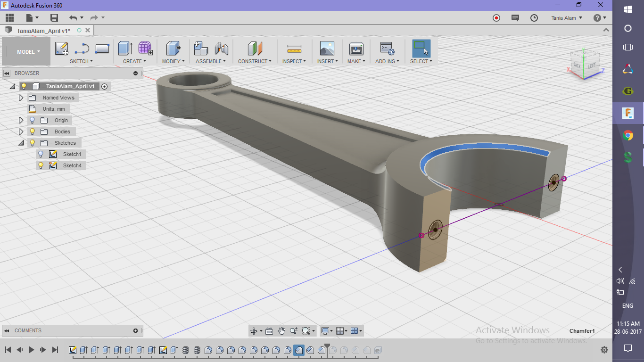644x362 pixels.
Task: Play the timeline
Action: click(31, 350)
